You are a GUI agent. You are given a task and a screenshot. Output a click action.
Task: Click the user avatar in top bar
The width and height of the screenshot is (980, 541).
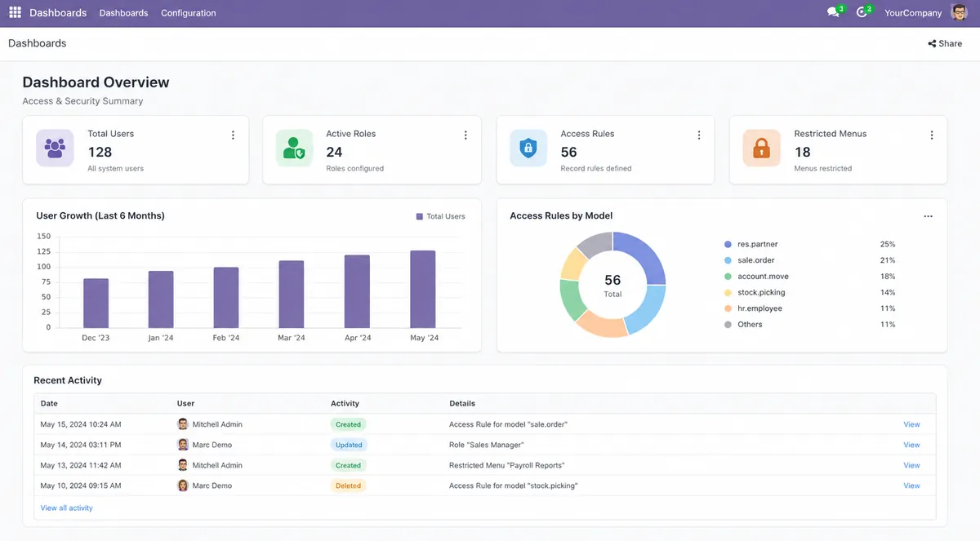point(960,13)
